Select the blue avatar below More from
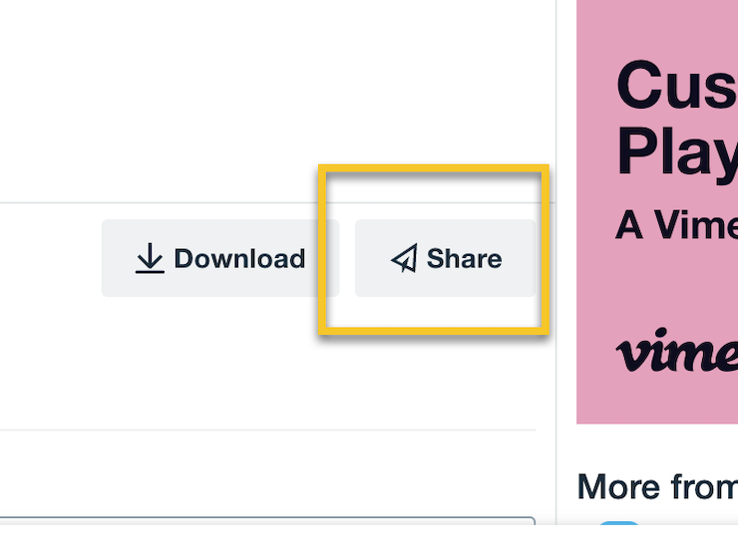The image size is (738, 560). point(619,523)
